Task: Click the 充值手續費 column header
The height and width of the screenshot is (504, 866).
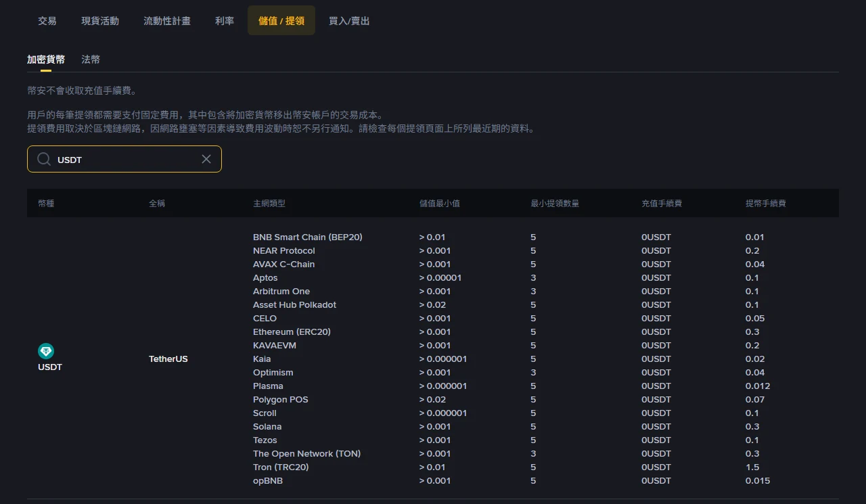Action: tap(662, 203)
